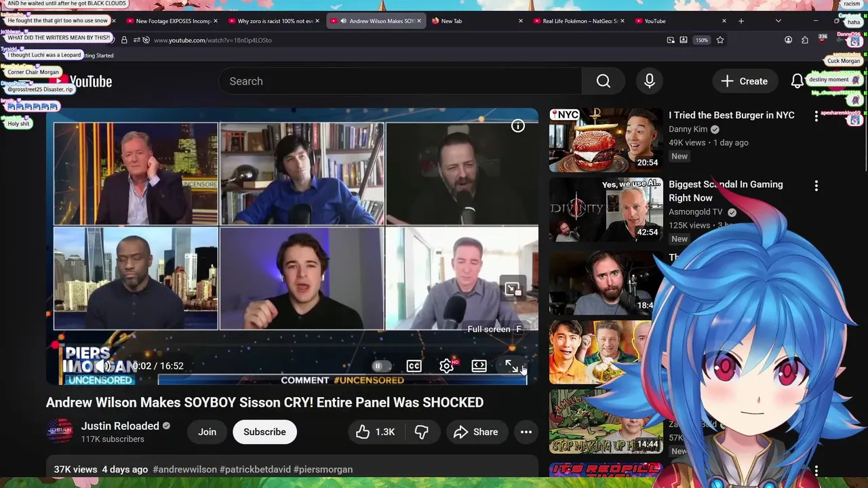Open Justin Reloaded channel avatar
Image resolution: width=868 pixels, height=488 pixels.
point(59,431)
